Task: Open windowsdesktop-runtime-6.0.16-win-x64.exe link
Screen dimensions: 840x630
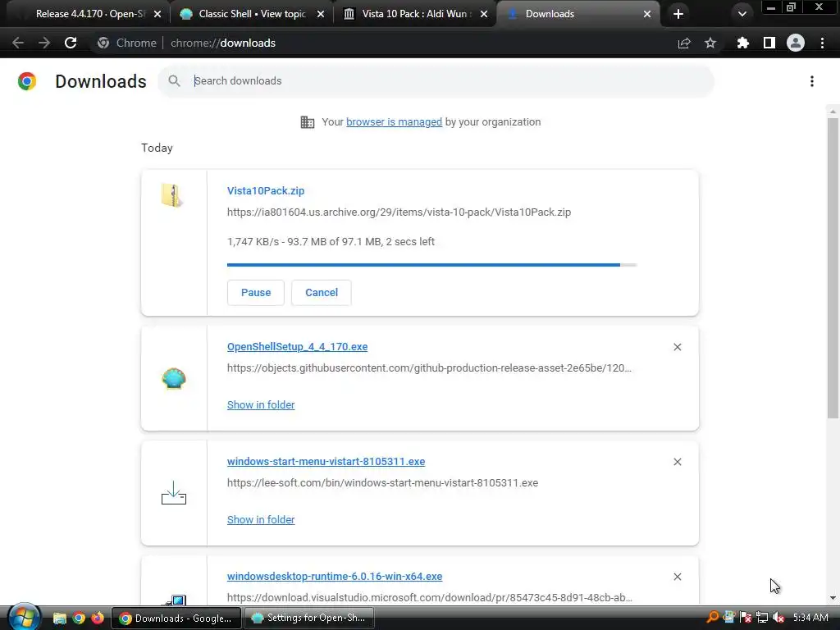Action: pyautogui.click(x=335, y=577)
